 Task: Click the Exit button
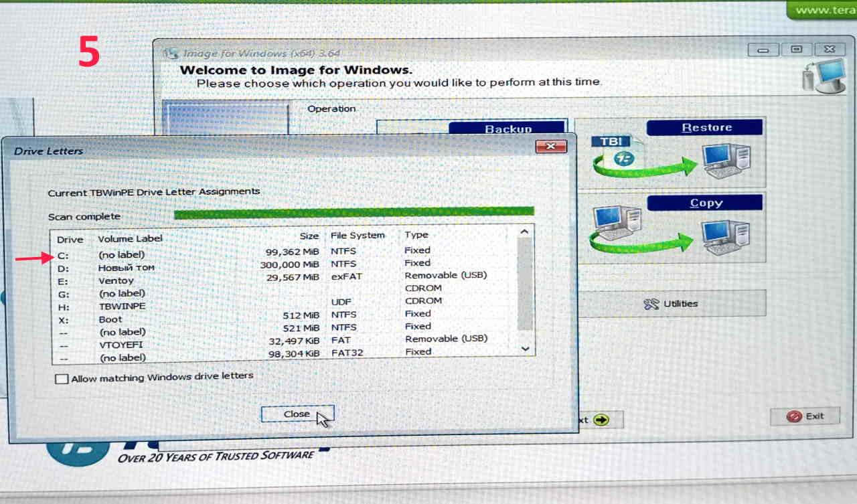pyautogui.click(x=805, y=416)
